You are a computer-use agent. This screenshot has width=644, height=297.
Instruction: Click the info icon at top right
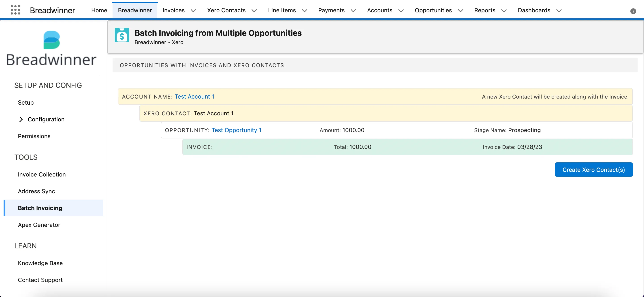coord(633,11)
